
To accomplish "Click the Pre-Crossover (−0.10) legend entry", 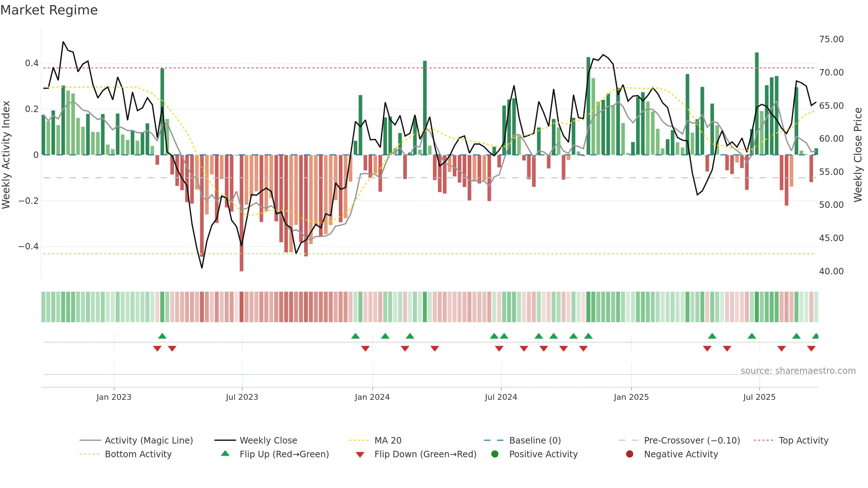I will 679,440.
